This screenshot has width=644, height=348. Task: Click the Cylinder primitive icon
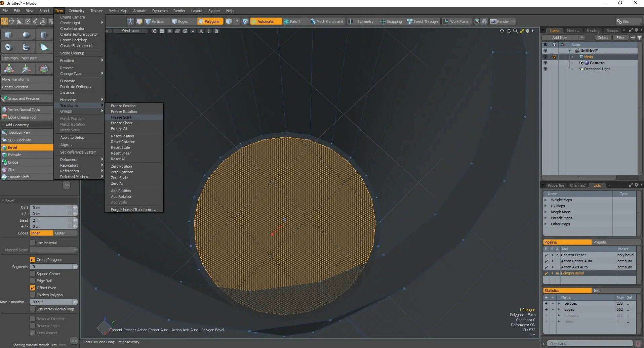[44, 35]
